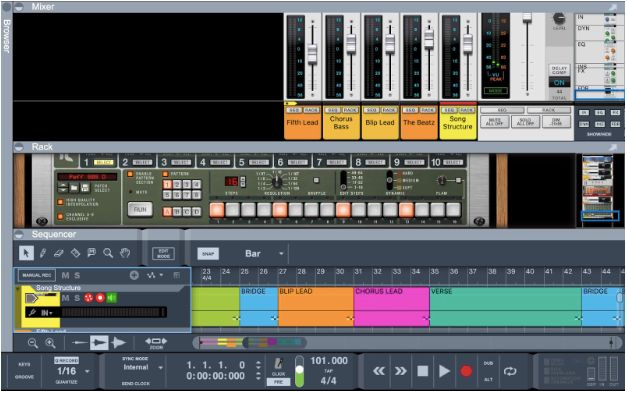Click the medium-waveform track height icon

click(x=99, y=343)
